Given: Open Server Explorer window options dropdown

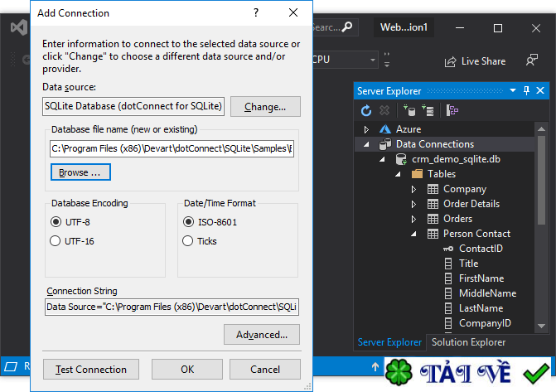Looking at the screenshot, I should coord(513,91).
